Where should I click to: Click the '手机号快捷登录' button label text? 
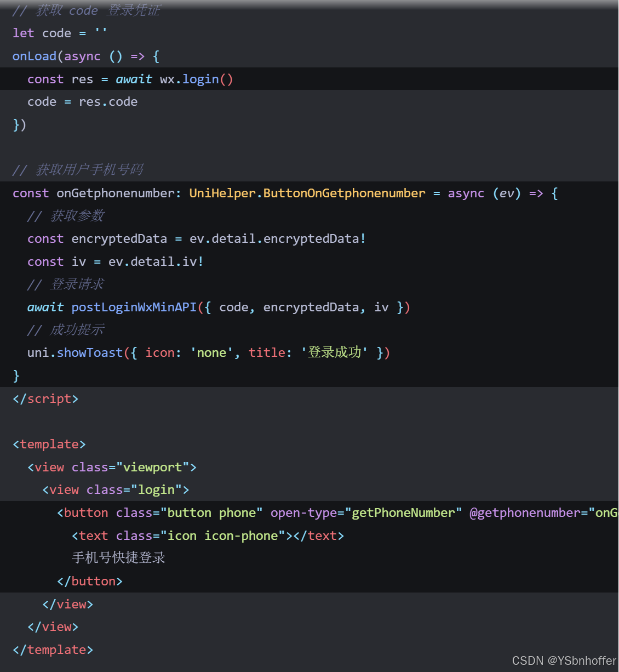click(118, 558)
